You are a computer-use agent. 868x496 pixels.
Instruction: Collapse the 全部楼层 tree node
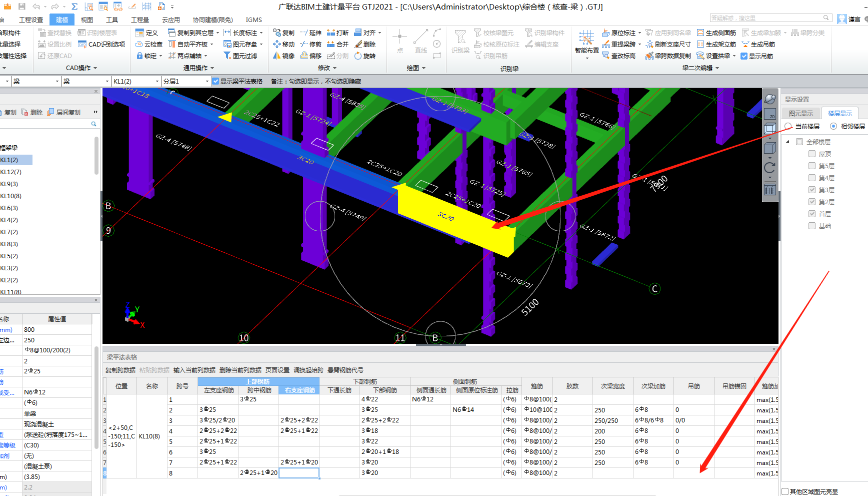pos(788,142)
